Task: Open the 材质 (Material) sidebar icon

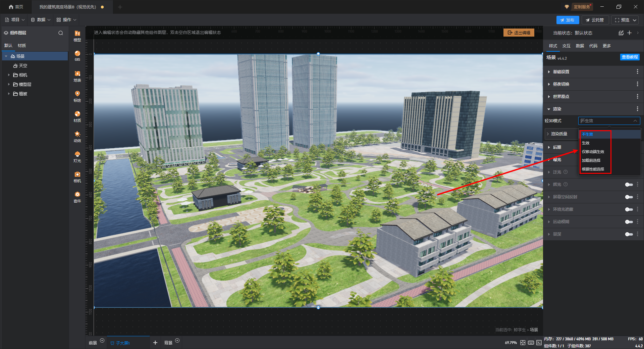Action: (77, 116)
